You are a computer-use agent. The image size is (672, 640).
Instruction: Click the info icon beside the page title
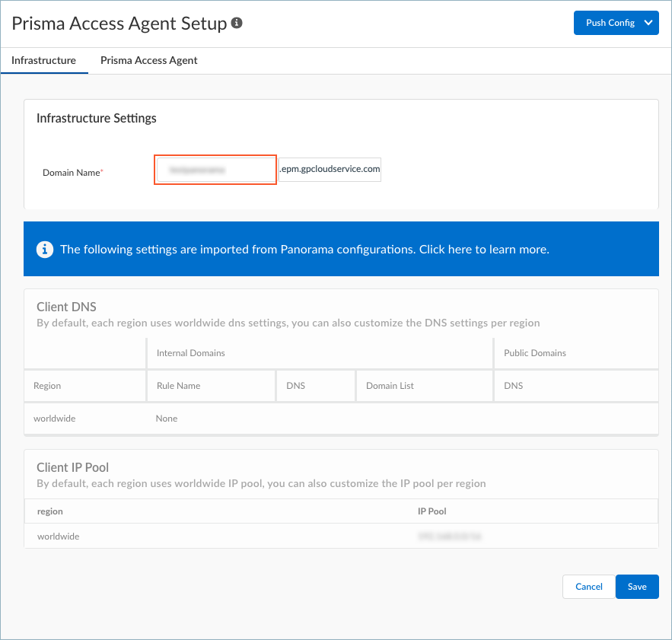237,24
